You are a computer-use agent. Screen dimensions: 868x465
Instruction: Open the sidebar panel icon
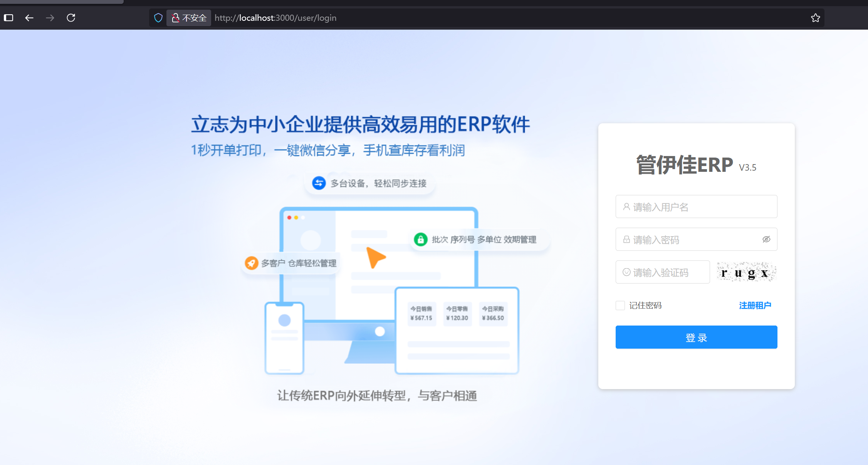pyautogui.click(x=8, y=18)
